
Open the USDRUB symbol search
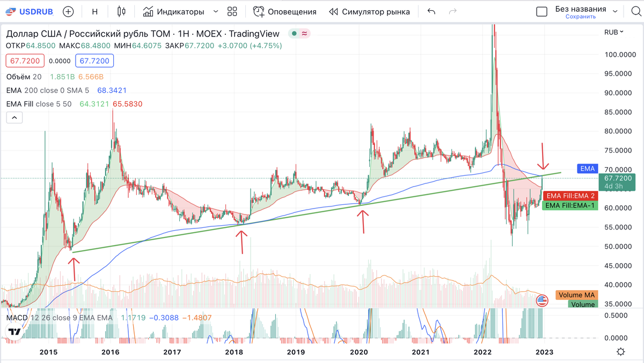(30, 11)
